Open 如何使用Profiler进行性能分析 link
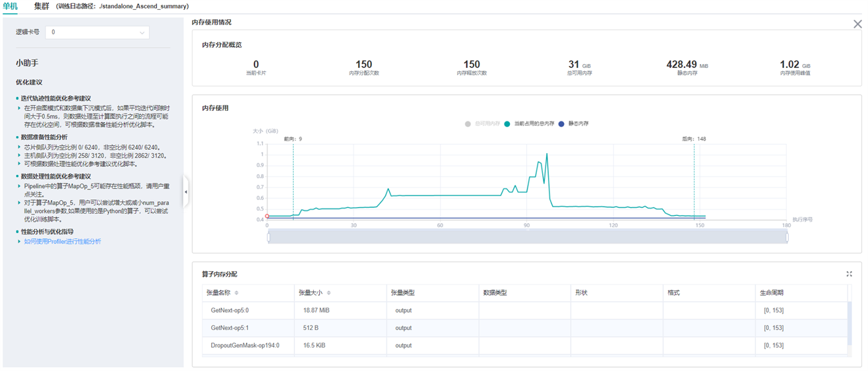The width and height of the screenshot is (868, 371). [63, 242]
